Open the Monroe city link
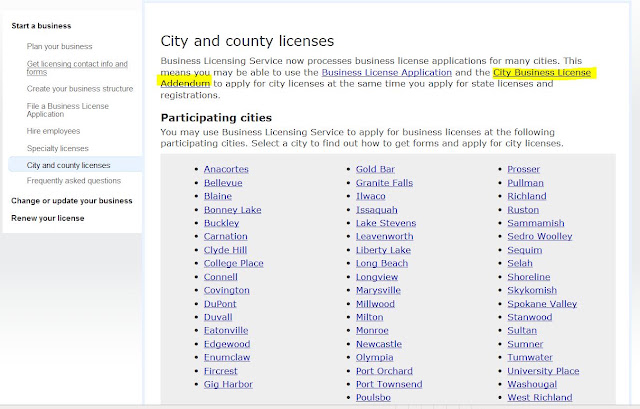This screenshot has width=640, height=409. pos(372,331)
